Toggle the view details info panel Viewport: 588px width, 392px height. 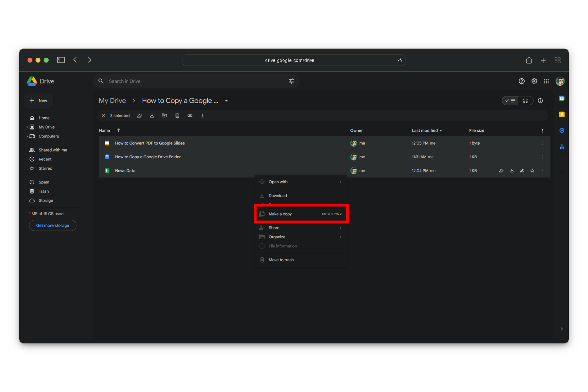pyautogui.click(x=541, y=101)
